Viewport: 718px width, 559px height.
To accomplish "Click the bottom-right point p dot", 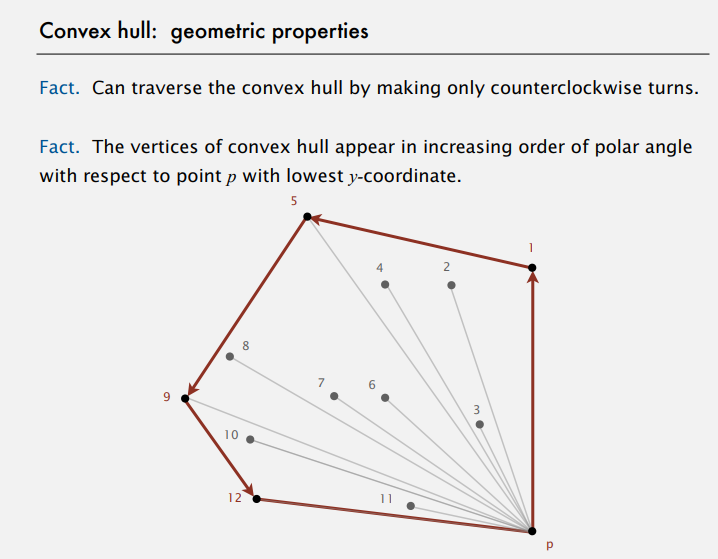I will (x=532, y=530).
